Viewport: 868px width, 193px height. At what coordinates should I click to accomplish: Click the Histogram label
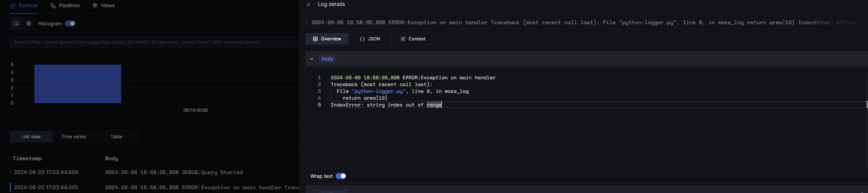coord(50,23)
